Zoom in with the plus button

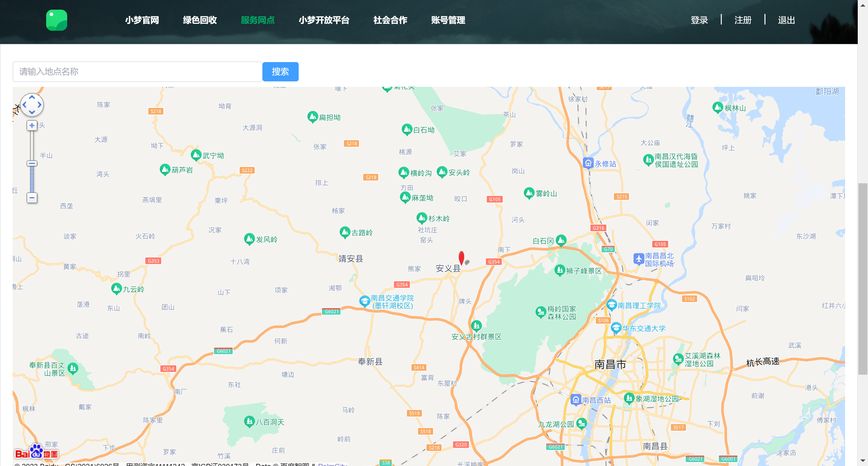click(x=32, y=125)
